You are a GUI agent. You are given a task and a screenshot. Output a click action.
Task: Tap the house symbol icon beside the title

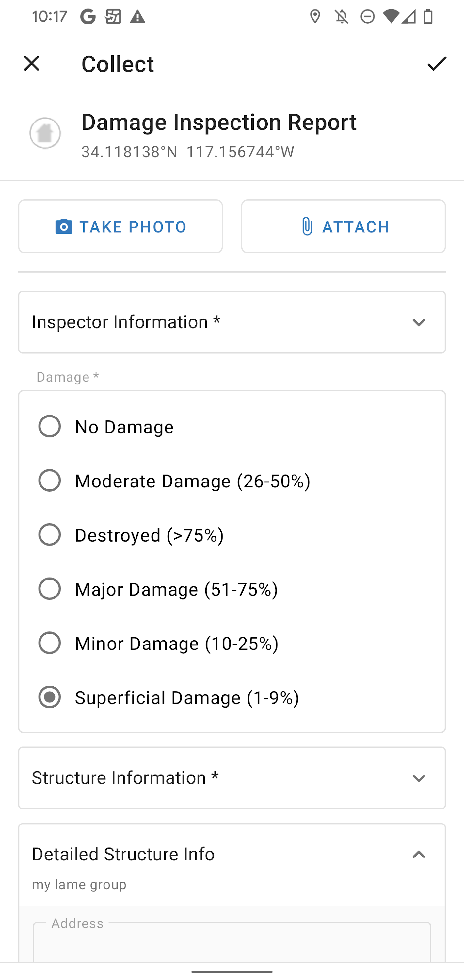45,133
